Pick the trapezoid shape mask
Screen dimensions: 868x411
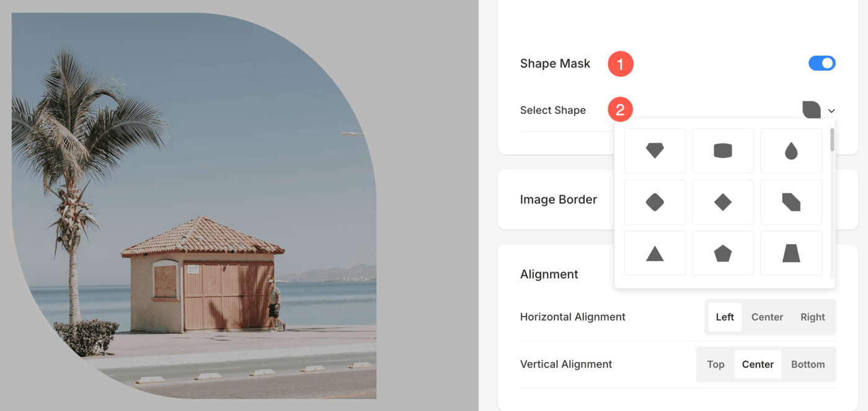coord(791,253)
